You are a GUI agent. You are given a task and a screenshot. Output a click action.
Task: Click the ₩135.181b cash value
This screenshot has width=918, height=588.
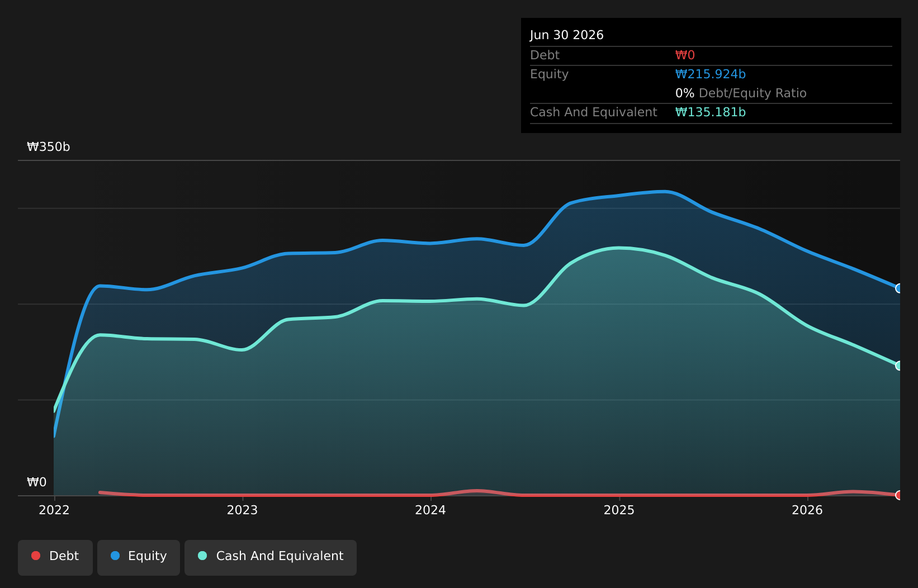(x=711, y=112)
